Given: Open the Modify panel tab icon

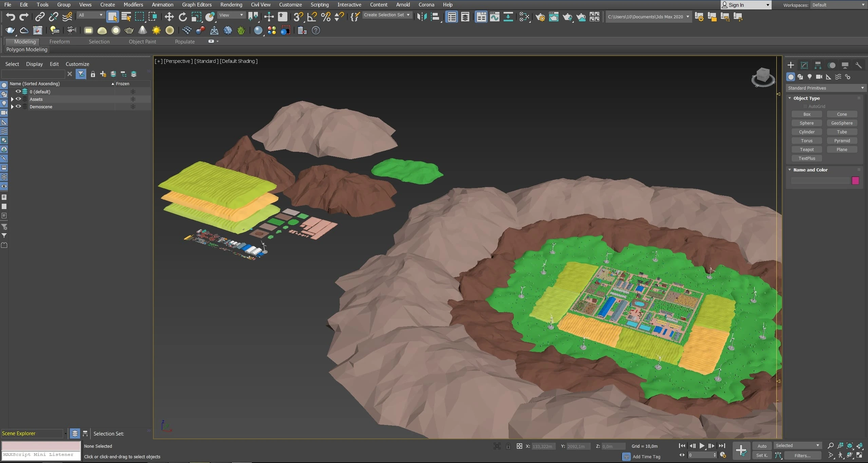Looking at the screenshot, I should coord(804,65).
